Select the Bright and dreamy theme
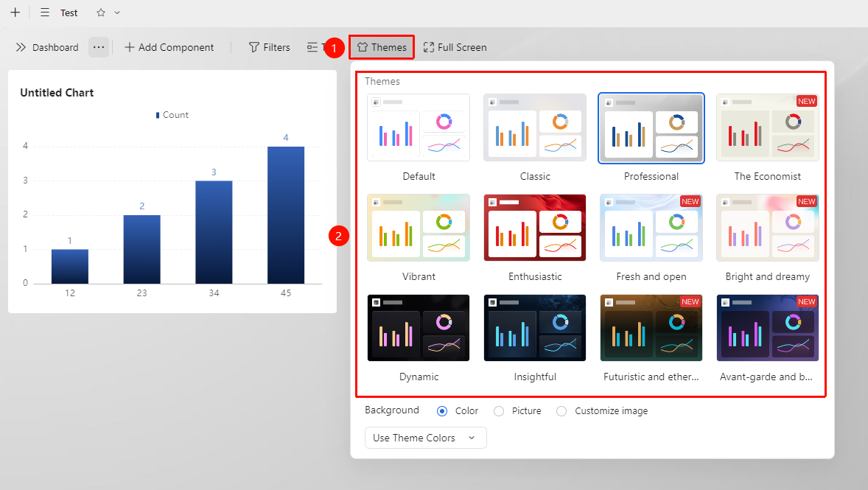Screen dimensions: 868x490 (767, 228)
